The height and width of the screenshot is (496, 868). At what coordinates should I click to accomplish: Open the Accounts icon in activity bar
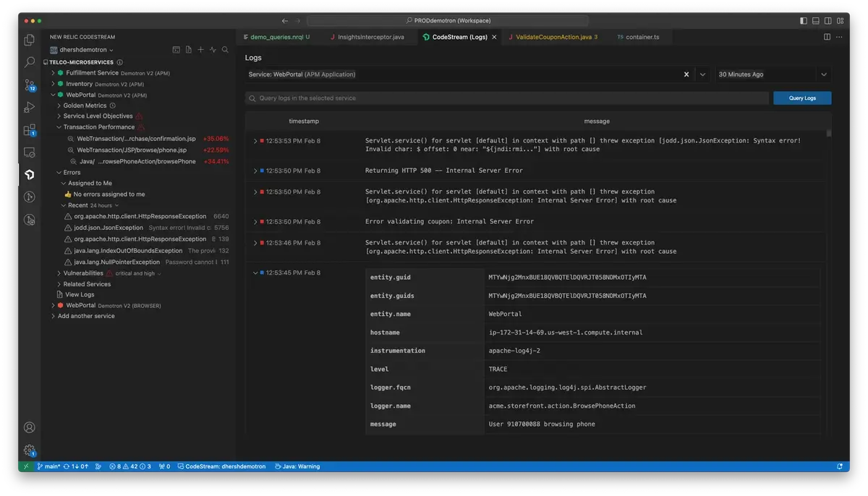[x=30, y=428]
